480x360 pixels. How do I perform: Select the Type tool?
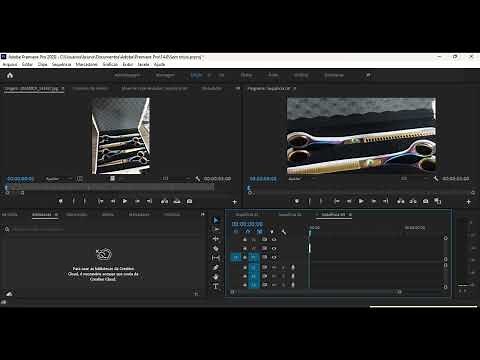click(216, 286)
